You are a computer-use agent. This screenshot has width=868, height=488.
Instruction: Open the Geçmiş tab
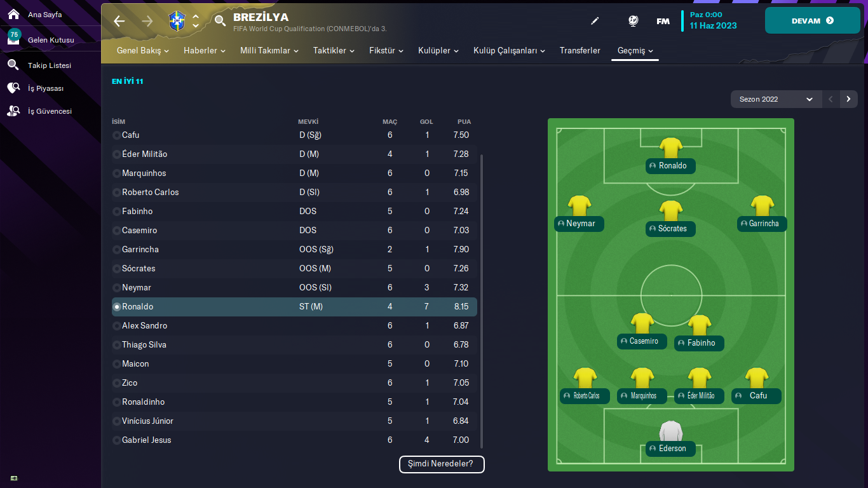(635, 51)
